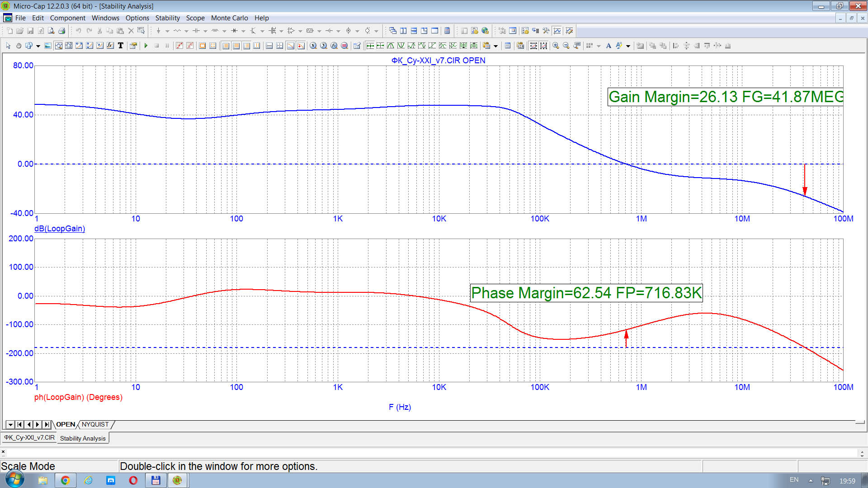Screen dimensions: 868x488
Task: Select the hand Pan tool
Action: tap(19, 46)
